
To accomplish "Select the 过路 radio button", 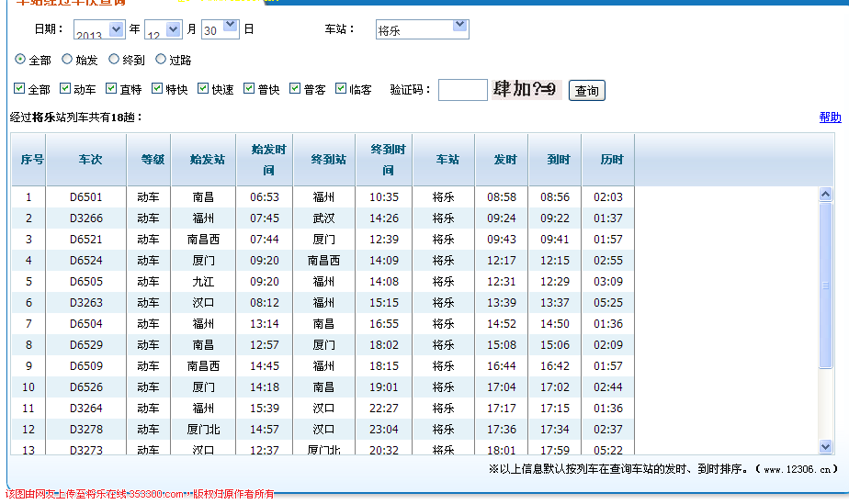I will (x=161, y=59).
